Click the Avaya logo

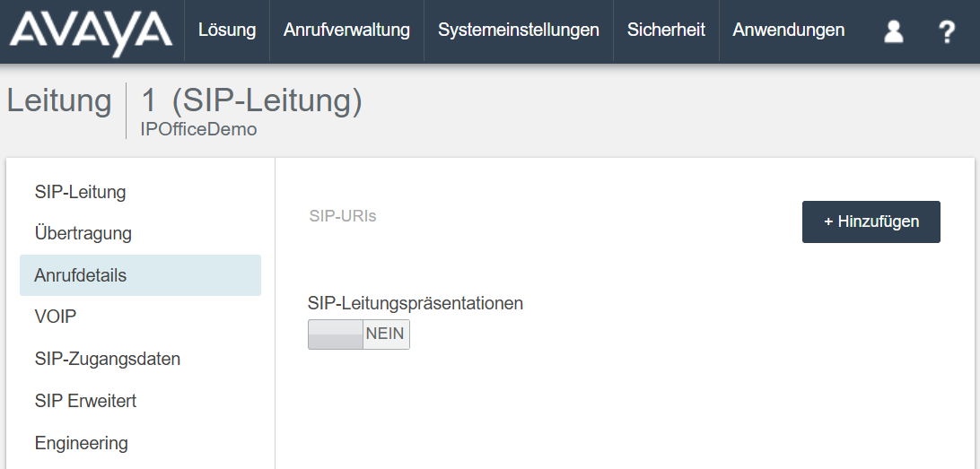(x=91, y=31)
